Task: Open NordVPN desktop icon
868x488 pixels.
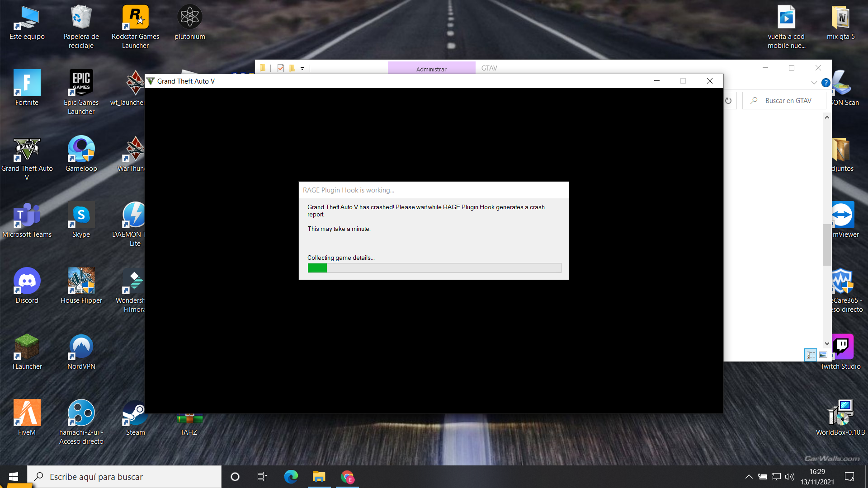Action: point(81,347)
